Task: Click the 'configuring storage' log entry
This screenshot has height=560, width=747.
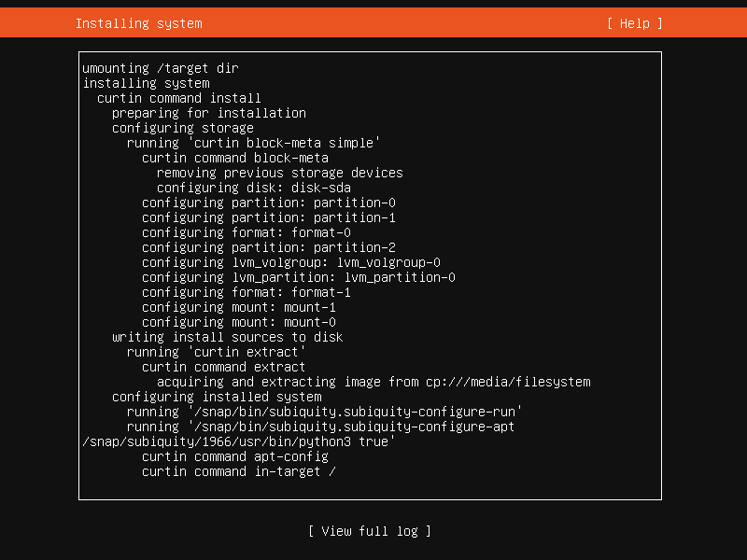Action: point(183,128)
